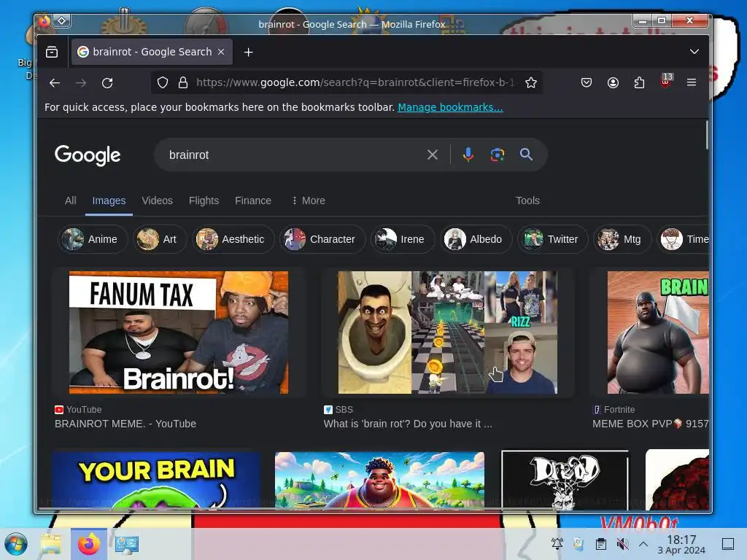747x560 pixels.
Task: Open the file manager taskbar icon
Action: [x=51, y=544]
